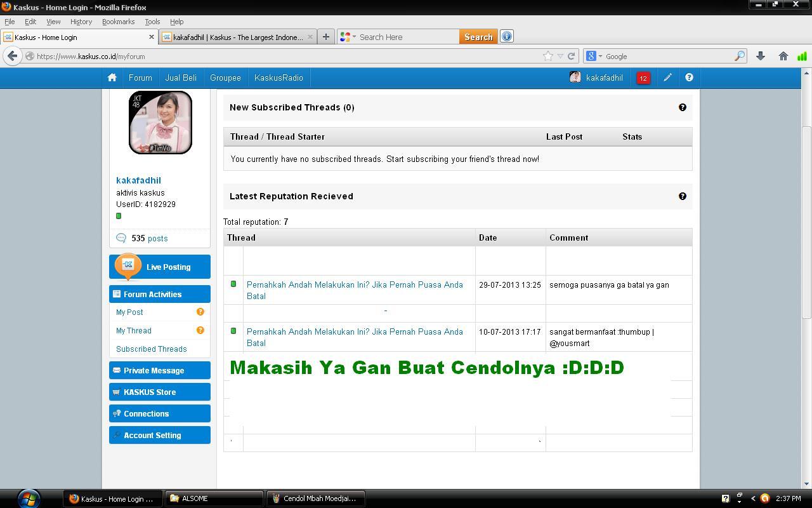The image size is (812, 508).
Task: Open My Thread in Forum Activities
Action: pos(134,330)
